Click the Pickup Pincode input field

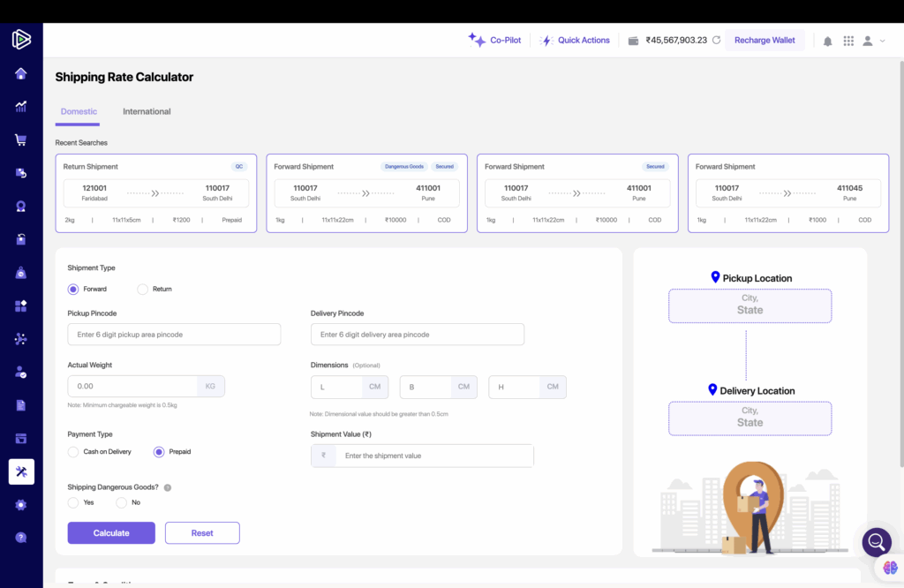click(174, 335)
